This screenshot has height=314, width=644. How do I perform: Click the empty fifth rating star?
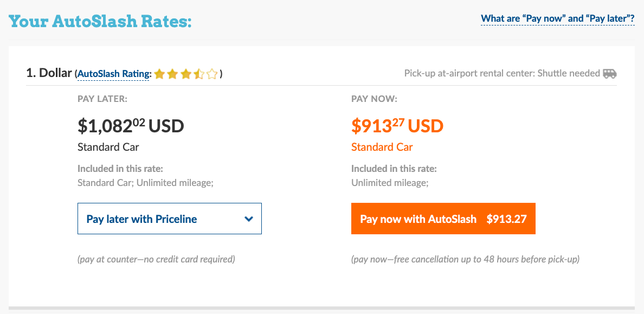click(x=212, y=74)
